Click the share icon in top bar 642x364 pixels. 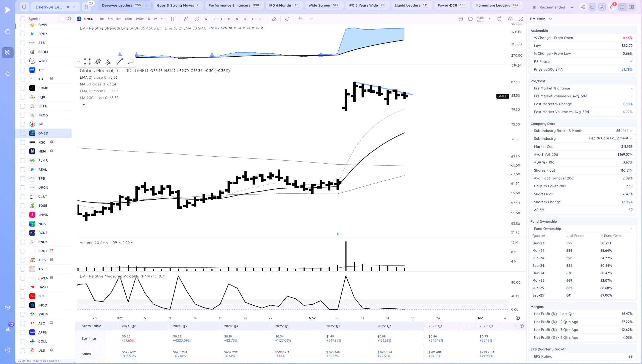pos(583,7)
